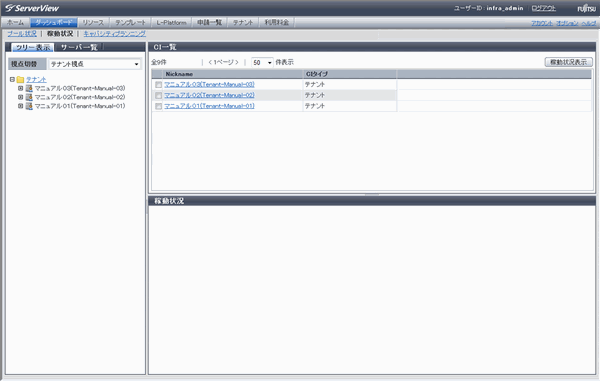Open the キャパシティプランニング link
Image resolution: width=600 pixels, height=381 pixels.
coord(114,34)
